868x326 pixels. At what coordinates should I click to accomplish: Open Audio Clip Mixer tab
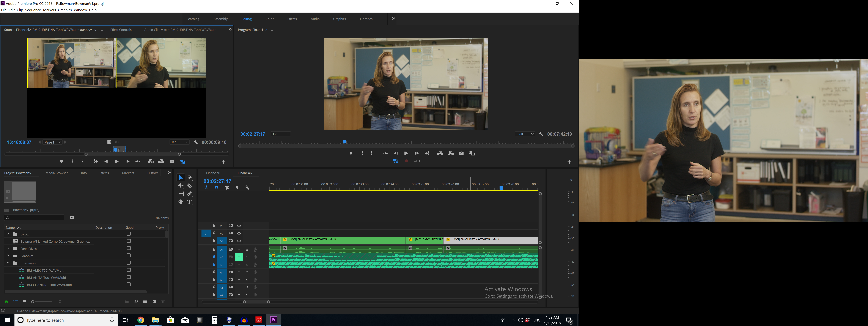tap(180, 30)
